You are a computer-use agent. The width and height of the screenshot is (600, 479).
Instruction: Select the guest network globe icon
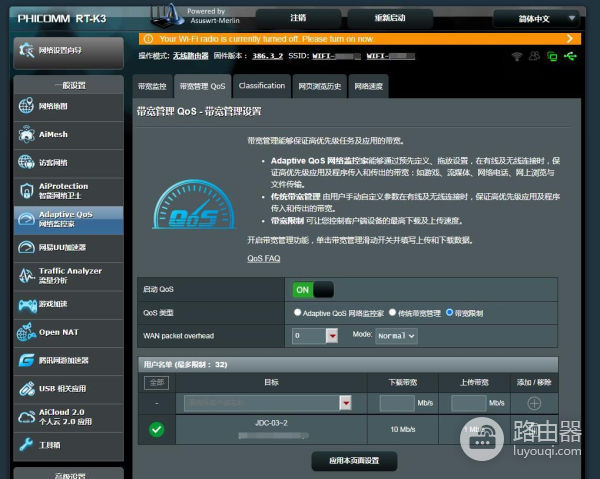(x=26, y=162)
